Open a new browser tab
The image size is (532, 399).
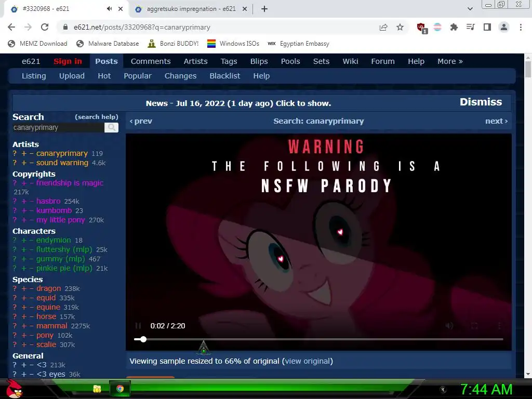pos(264,9)
